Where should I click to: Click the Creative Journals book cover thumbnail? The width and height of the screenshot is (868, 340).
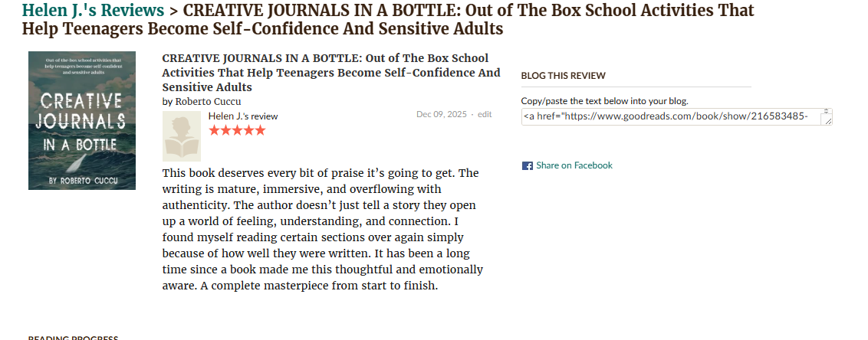pyautogui.click(x=82, y=120)
